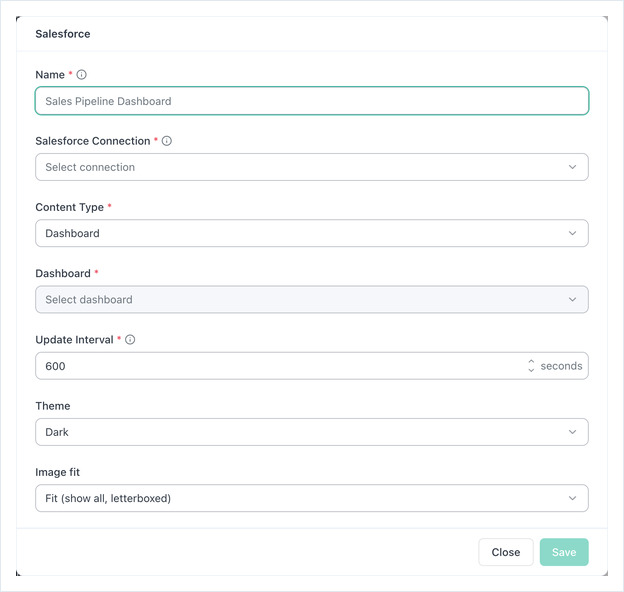Click the Close button
The width and height of the screenshot is (624, 592).
[506, 552]
